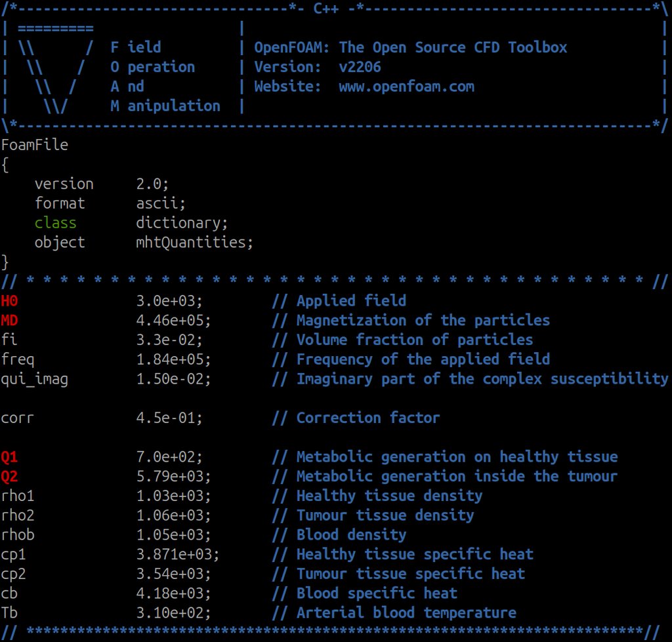Click the www.openfoam.com website link

coord(406,87)
